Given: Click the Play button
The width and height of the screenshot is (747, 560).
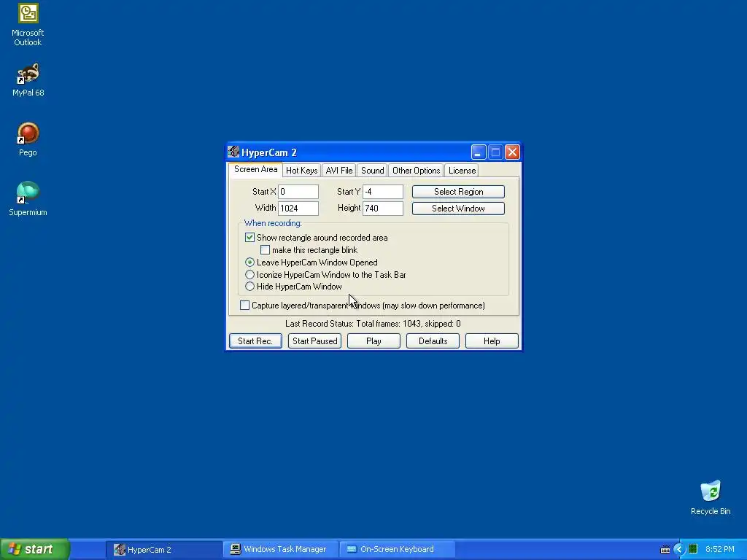Looking at the screenshot, I should tap(373, 341).
